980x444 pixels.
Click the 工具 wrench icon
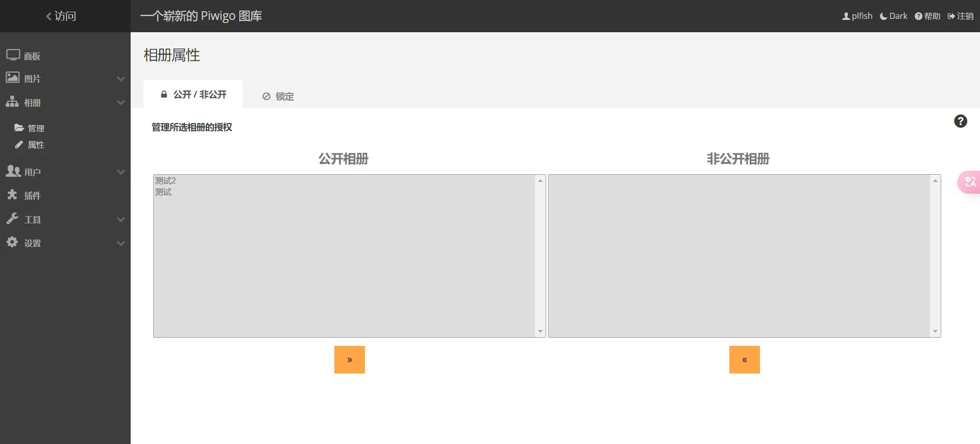12,218
